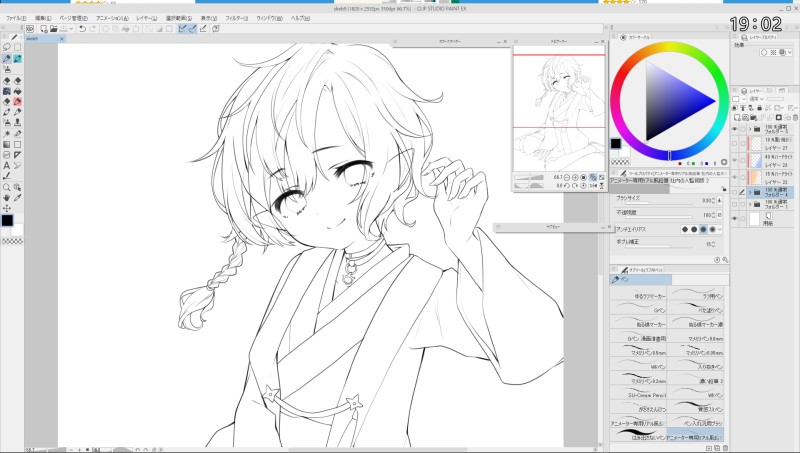Select the Text tool
This screenshot has width=800, height=453.
(7, 165)
